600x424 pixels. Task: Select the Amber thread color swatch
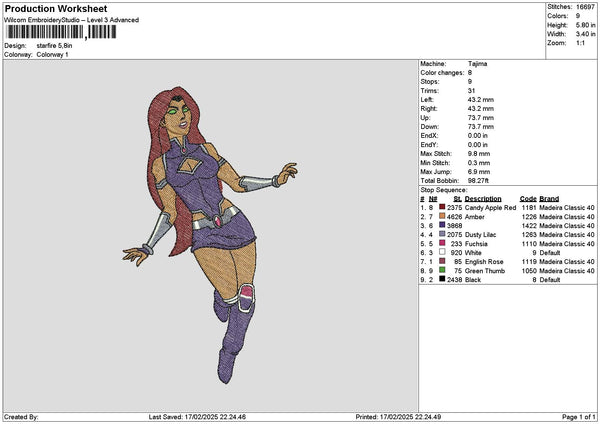pyautogui.click(x=440, y=216)
